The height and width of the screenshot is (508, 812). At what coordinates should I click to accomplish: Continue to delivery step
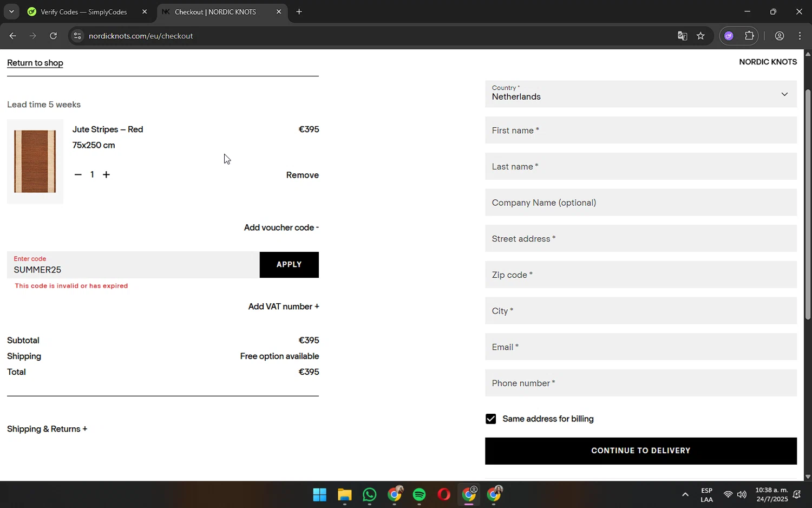tap(641, 451)
